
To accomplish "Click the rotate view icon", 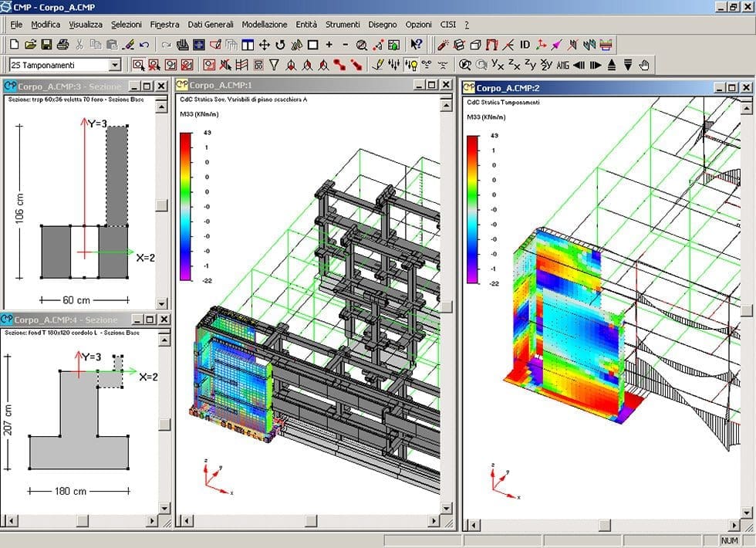I will [281, 45].
